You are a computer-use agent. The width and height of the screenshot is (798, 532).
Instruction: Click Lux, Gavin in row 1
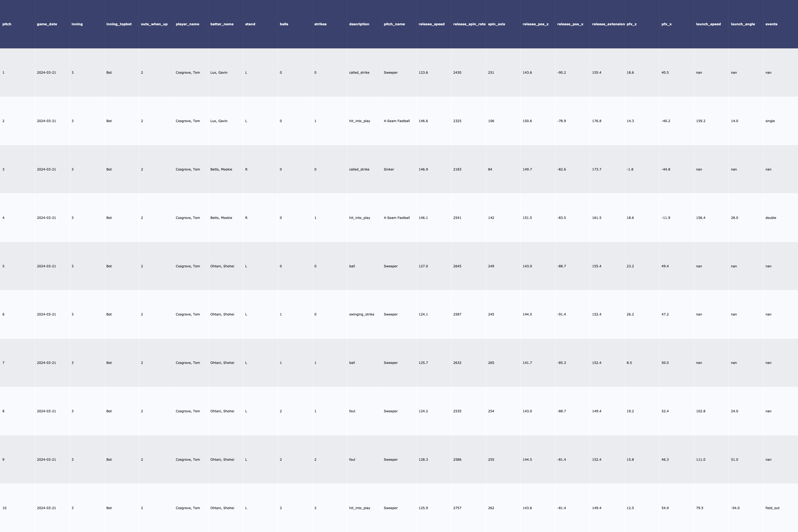click(219, 73)
